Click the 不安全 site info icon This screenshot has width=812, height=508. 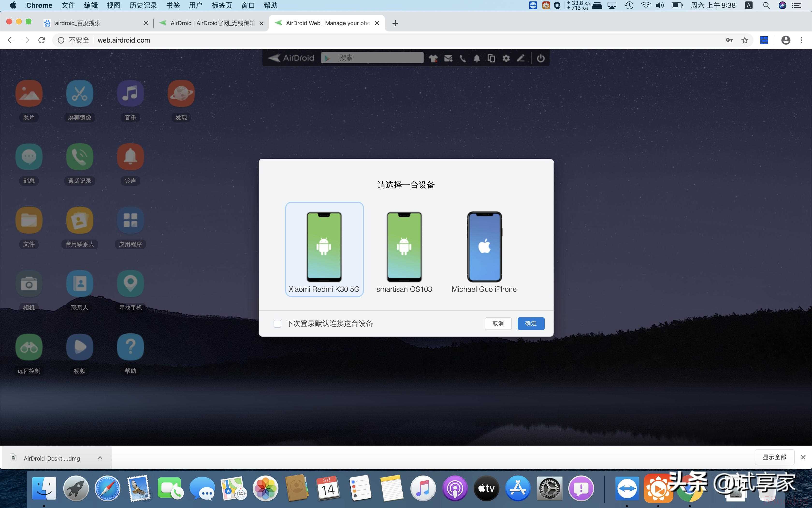[x=61, y=40]
